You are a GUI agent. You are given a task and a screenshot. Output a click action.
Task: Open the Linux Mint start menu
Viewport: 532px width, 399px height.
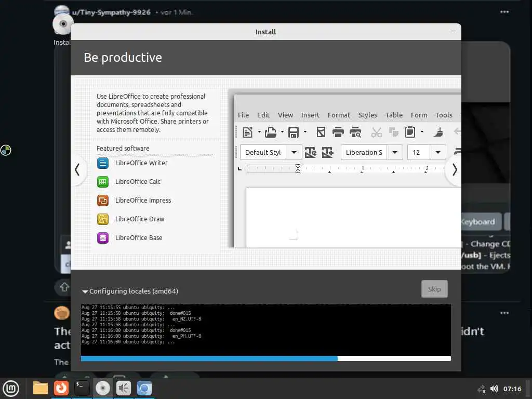tap(11, 388)
